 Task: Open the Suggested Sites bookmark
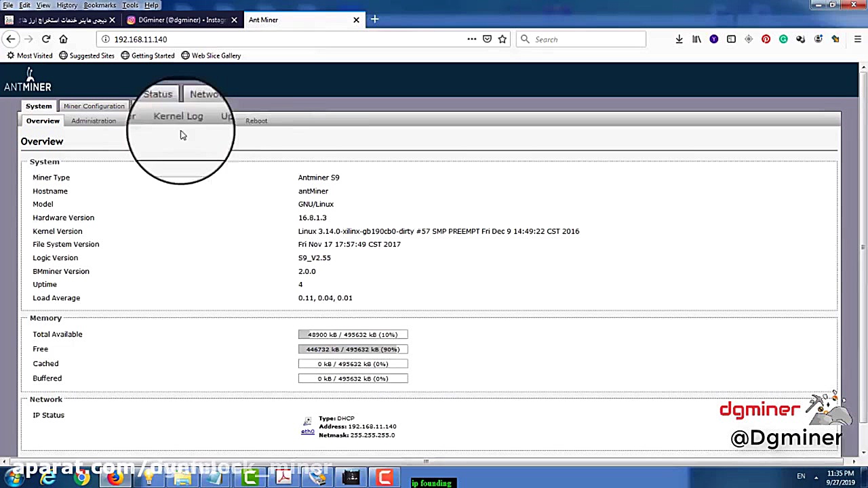tap(86, 56)
